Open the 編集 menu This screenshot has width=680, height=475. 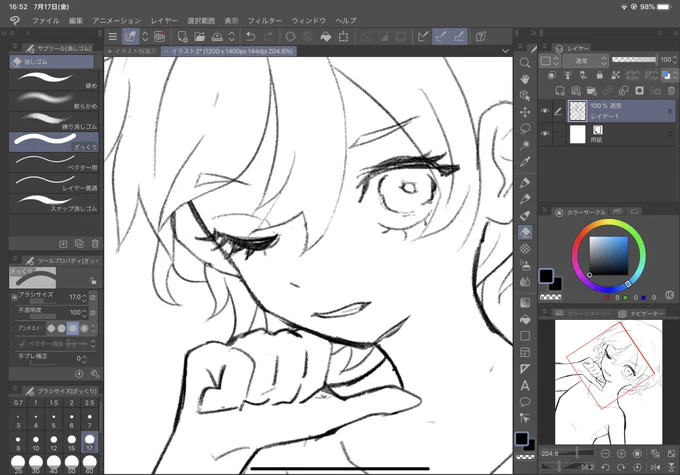(x=76, y=20)
